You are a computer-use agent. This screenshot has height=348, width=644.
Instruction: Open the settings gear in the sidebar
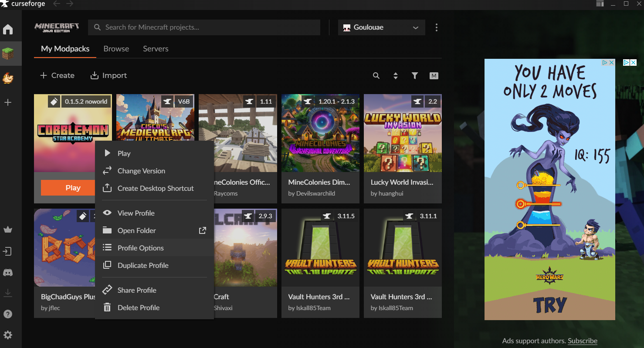(8, 335)
